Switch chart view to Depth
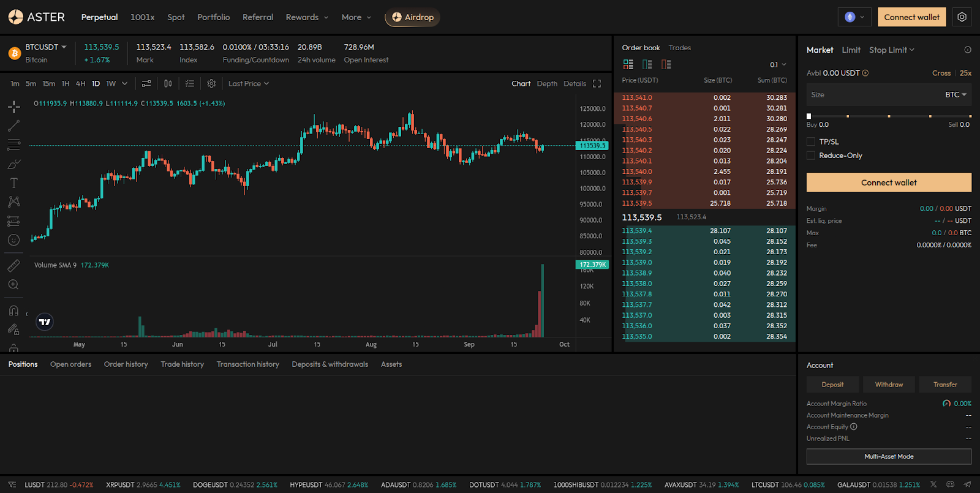This screenshot has width=980, height=493. click(x=547, y=84)
